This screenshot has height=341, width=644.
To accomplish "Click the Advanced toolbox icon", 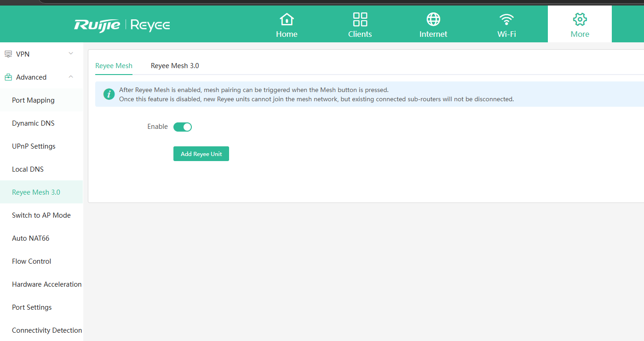I will (x=8, y=77).
